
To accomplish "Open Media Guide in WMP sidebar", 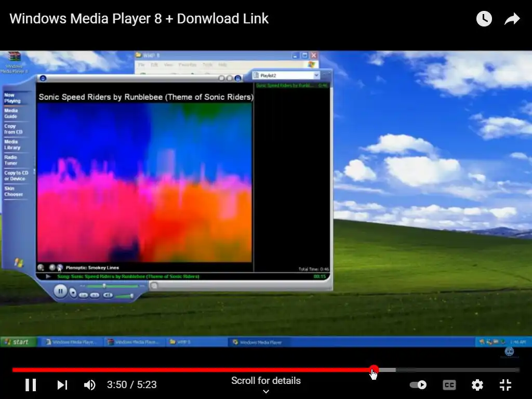I will click(x=11, y=113).
